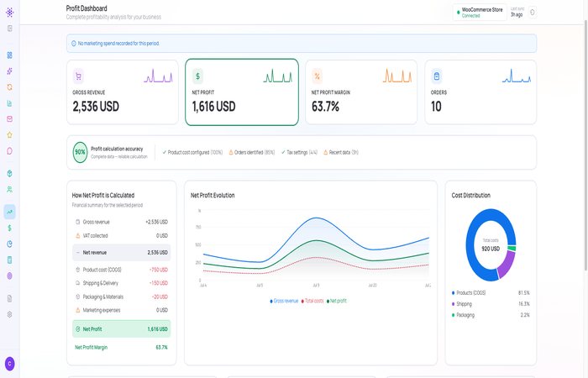Click the cart icon on Gross Revenue card
The image size is (588, 378).
[78, 76]
